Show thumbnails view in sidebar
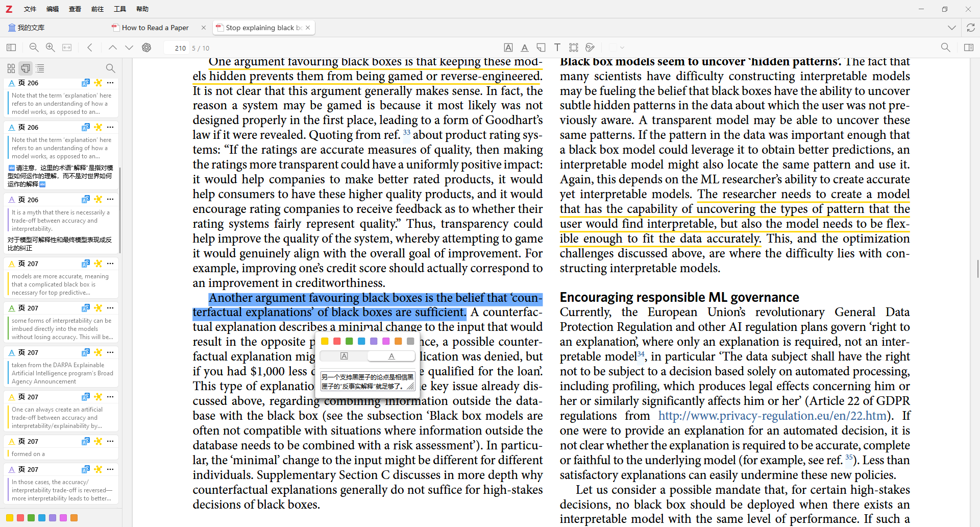The height and width of the screenshot is (527, 980). [x=11, y=68]
